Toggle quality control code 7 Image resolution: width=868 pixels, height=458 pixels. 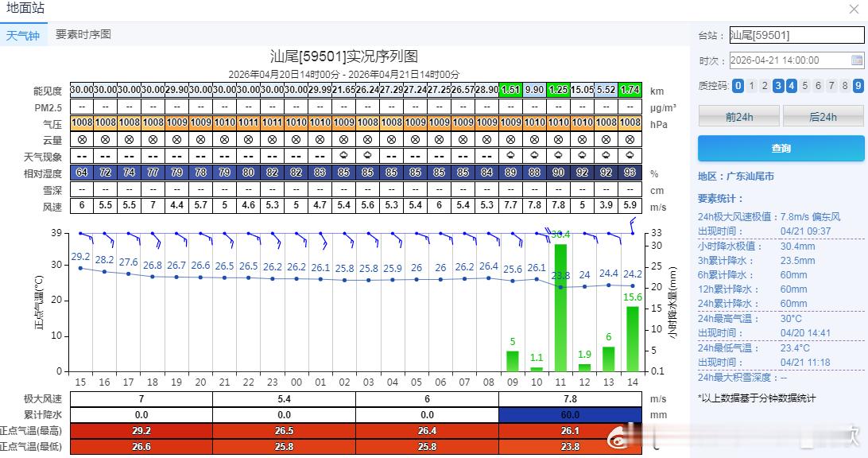tap(831, 86)
